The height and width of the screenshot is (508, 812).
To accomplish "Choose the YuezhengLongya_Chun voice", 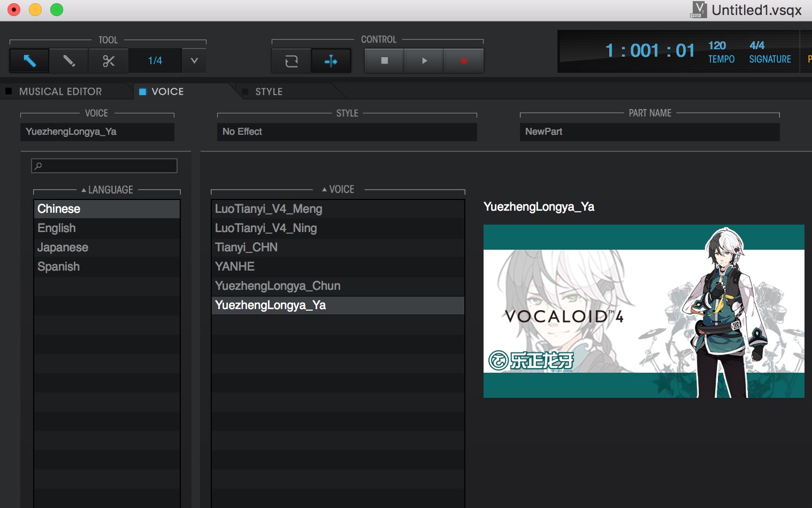I will coord(338,286).
